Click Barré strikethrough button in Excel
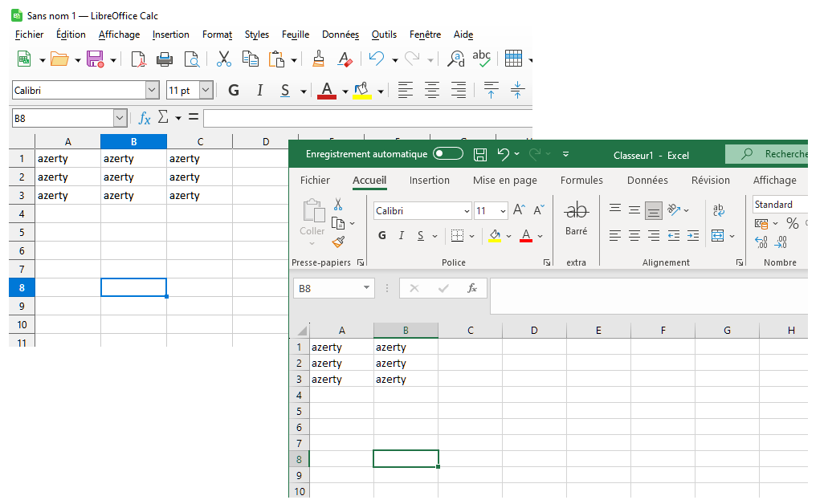This screenshot has height=504, width=824. [576, 217]
